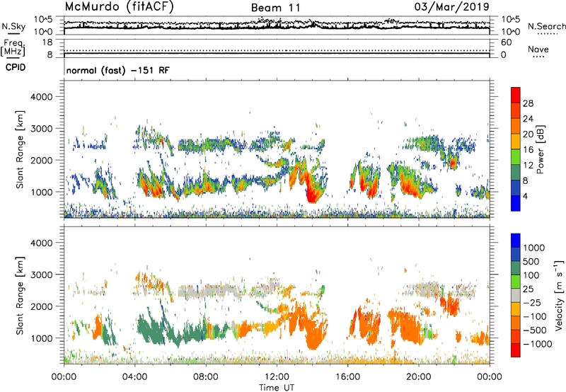Screen dimensions: 566x392
Task: Click the 18 tick on frequency axis
Action: (x=47, y=42)
